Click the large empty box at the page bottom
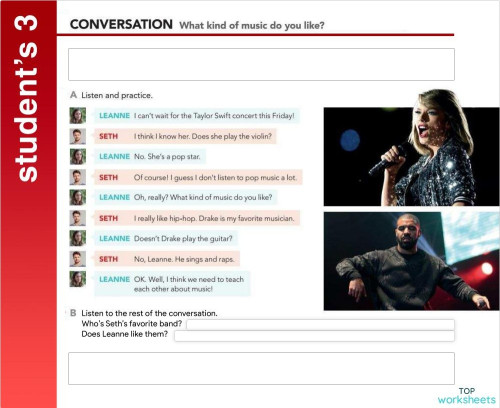The width and height of the screenshot is (500, 408). [x=261, y=368]
